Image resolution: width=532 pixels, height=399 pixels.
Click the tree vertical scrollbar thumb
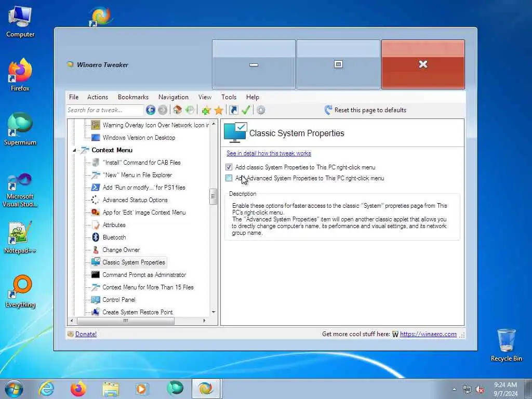tap(214, 196)
